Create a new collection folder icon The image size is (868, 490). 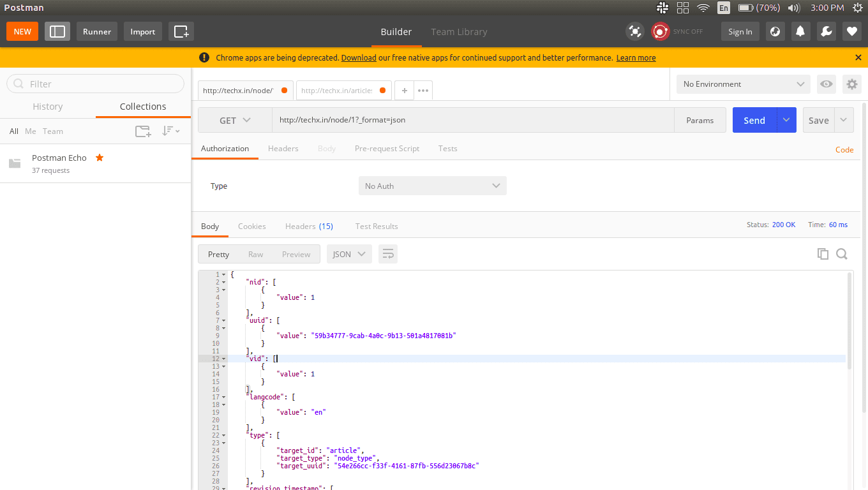(x=143, y=131)
